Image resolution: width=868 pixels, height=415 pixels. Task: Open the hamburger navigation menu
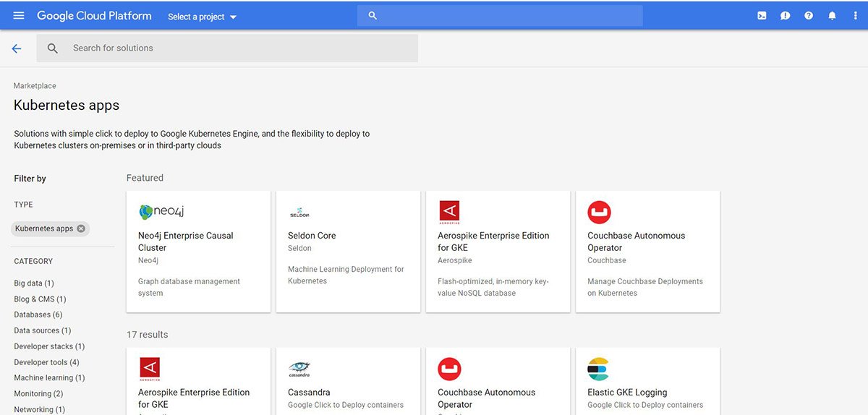[x=19, y=16]
